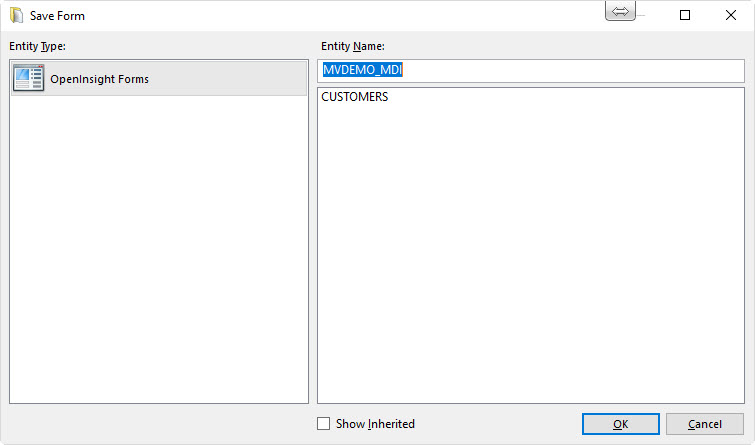Viewport: 755px width, 445px height.
Task: Click empty area of Entity Type list
Action: tap(159, 250)
